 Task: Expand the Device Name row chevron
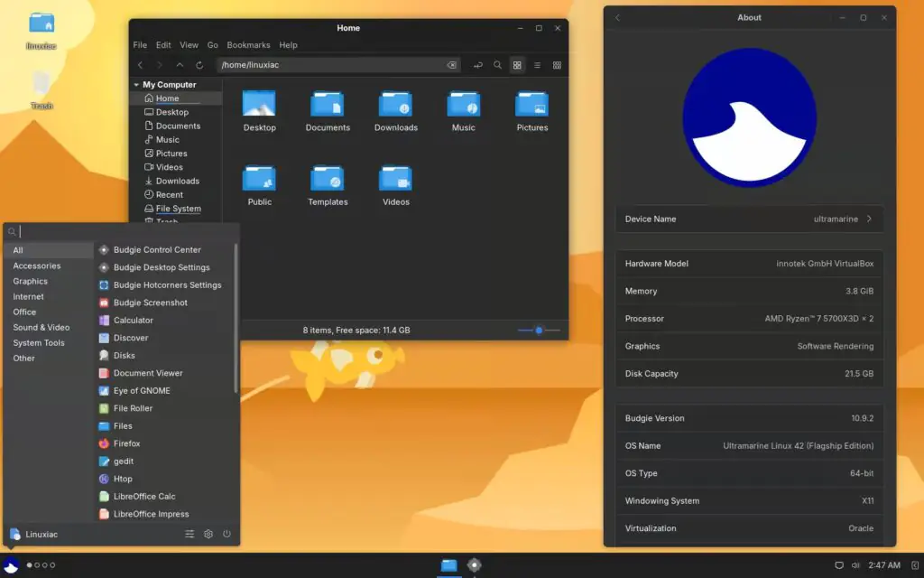pyautogui.click(x=869, y=219)
